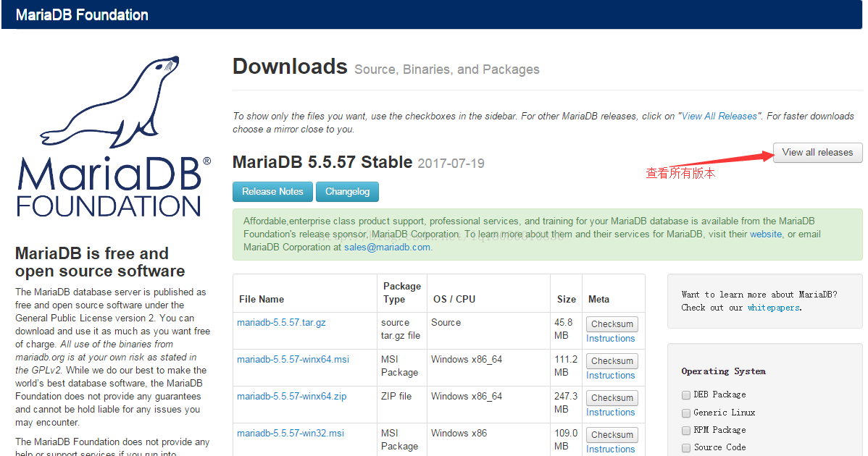This screenshot has height=456, width=868.
Task: Click the "109.0 MB" size cell
Action: point(566,440)
